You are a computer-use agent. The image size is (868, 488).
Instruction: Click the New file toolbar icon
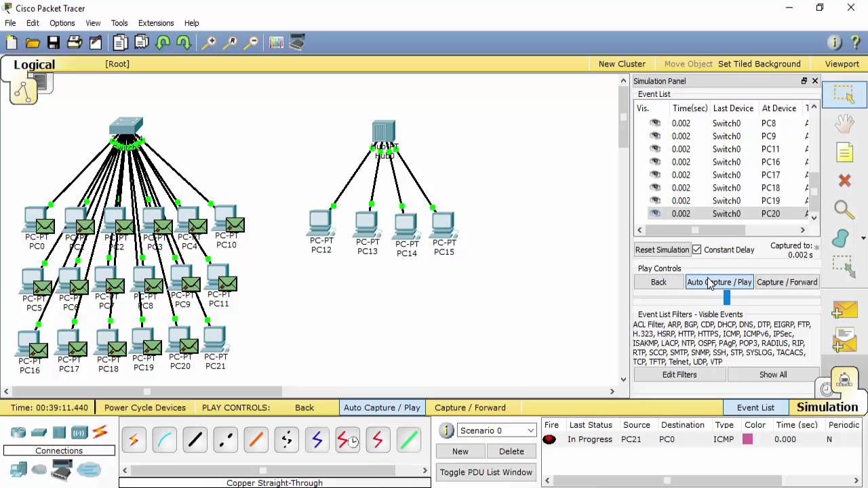pos(12,43)
